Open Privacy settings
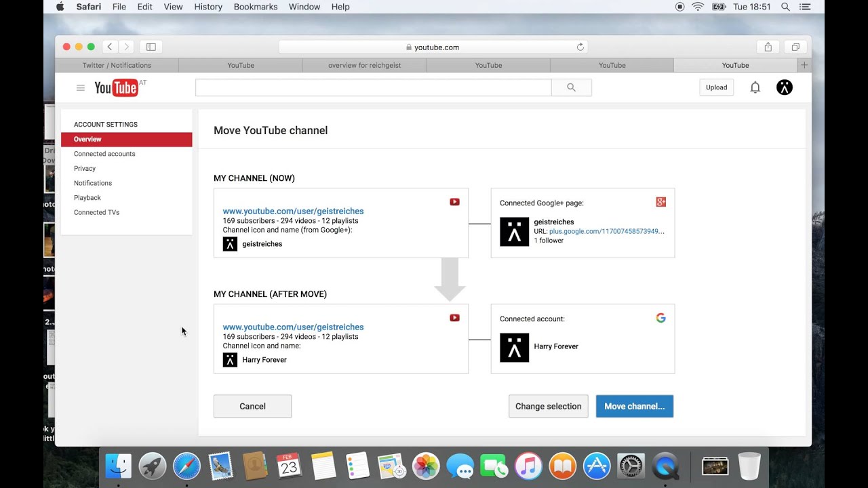Viewport: 868px width, 488px height. [x=85, y=169]
